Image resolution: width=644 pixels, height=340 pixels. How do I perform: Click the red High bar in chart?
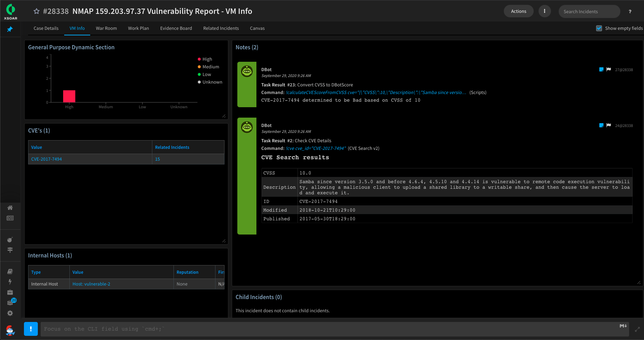click(x=69, y=96)
